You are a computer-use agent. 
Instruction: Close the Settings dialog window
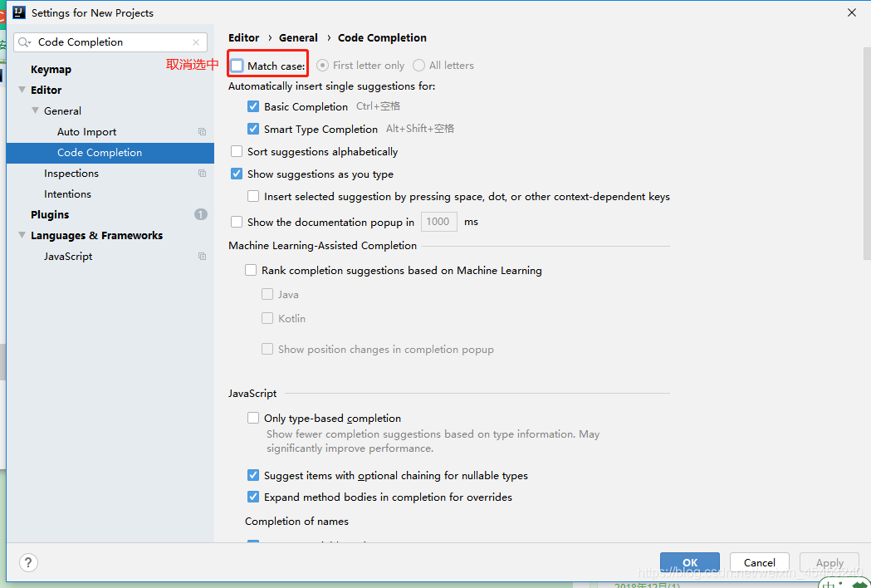(852, 12)
